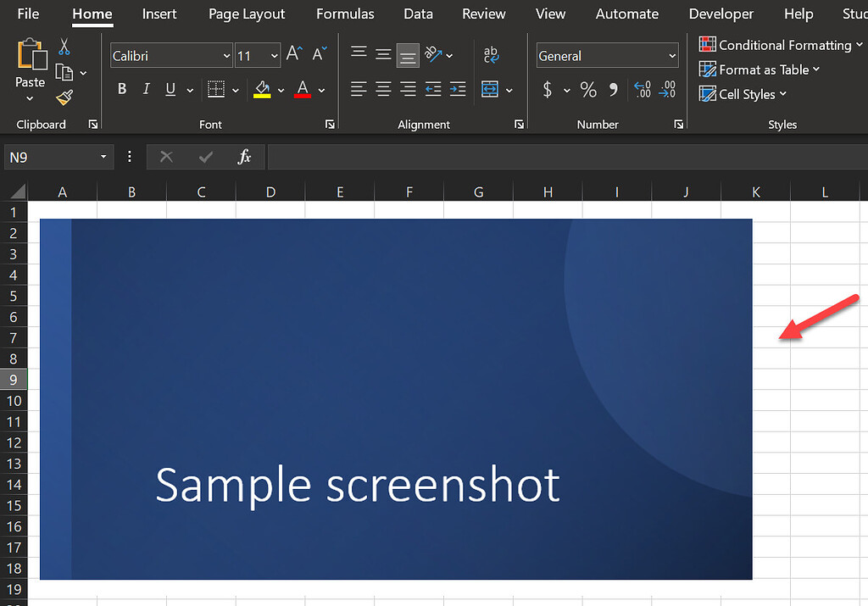Decrease indent
This screenshot has width=868, height=606.
tap(433, 89)
